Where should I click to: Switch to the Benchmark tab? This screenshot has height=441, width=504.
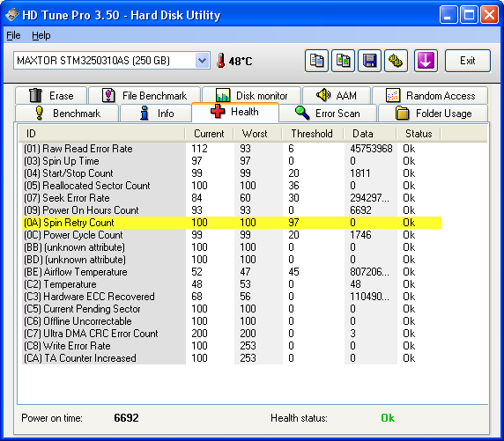(67, 113)
